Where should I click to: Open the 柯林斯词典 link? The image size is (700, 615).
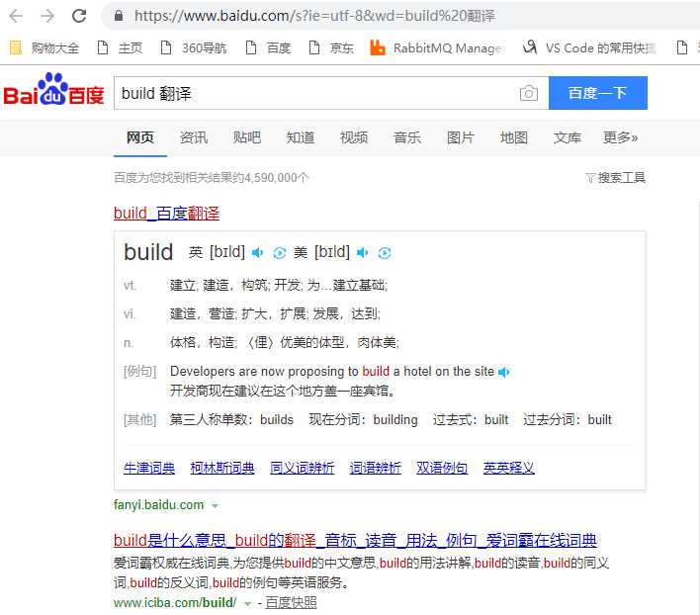point(222,468)
